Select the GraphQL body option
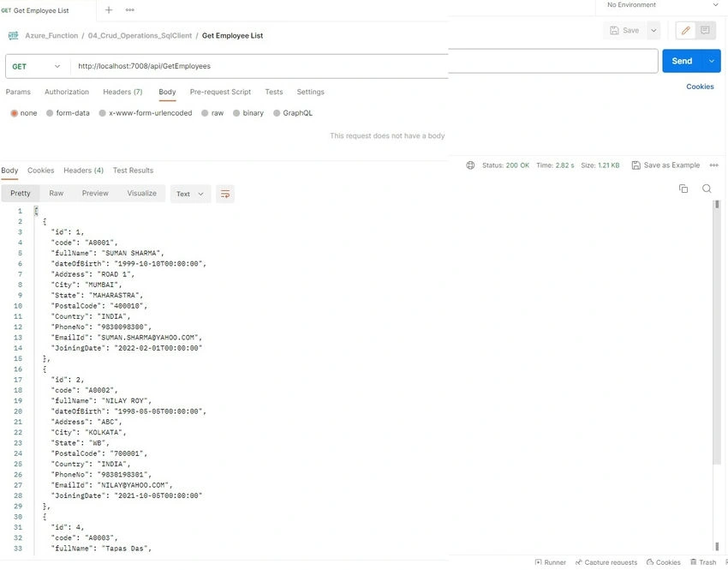Screen dimensions: 728x570 pyautogui.click(x=293, y=113)
